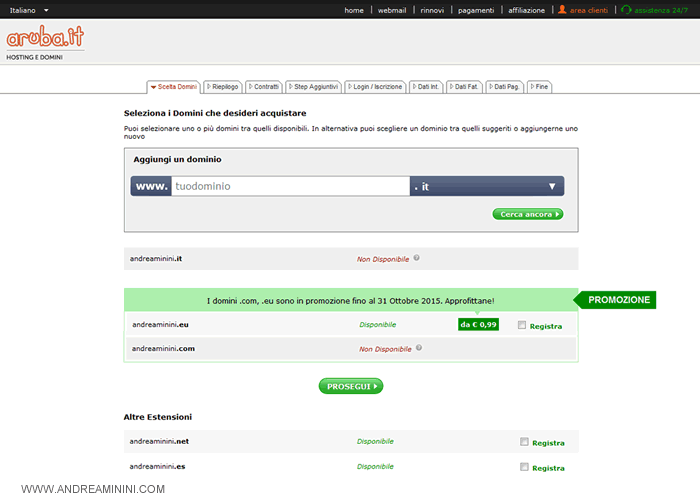The height and width of the screenshot is (500, 700).
Task: Check the Registra box for andreaminini.eu
Action: tap(522, 325)
